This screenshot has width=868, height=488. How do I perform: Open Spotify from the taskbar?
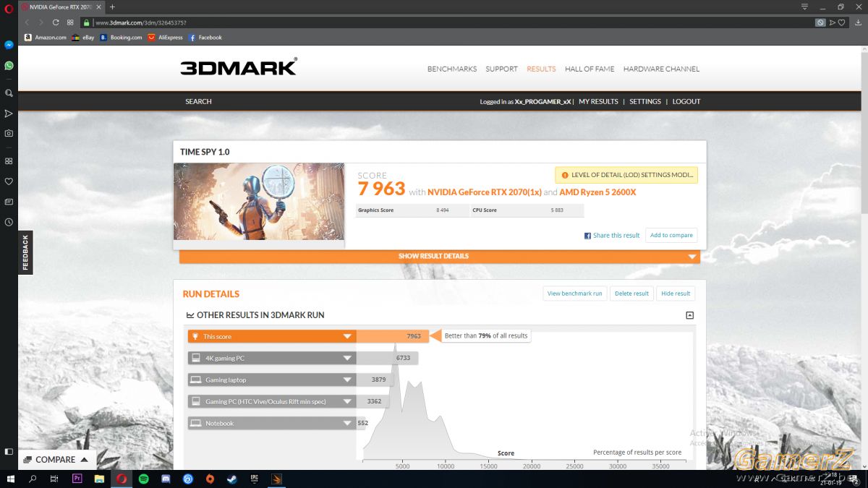click(x=143, y=479)
